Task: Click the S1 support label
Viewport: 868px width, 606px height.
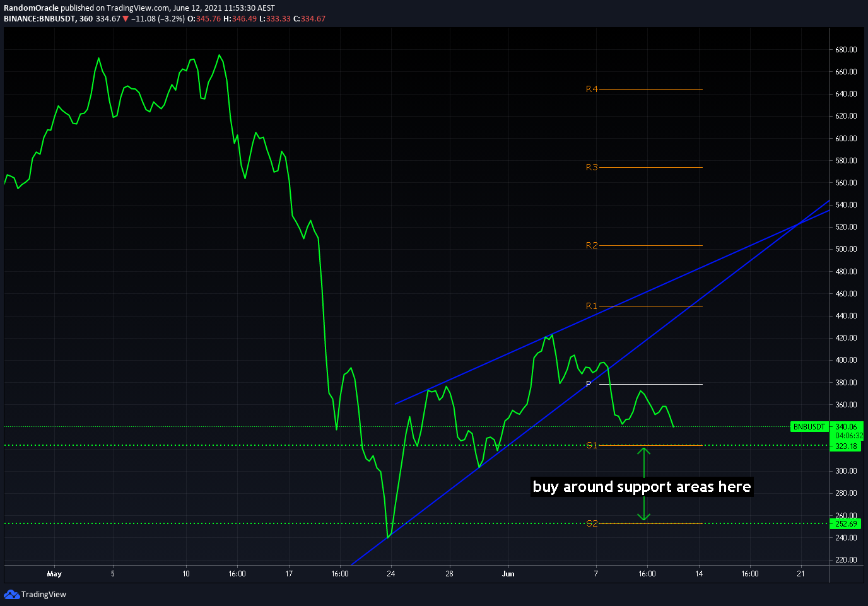Action: pyautogui.click(x=592, y=445)
